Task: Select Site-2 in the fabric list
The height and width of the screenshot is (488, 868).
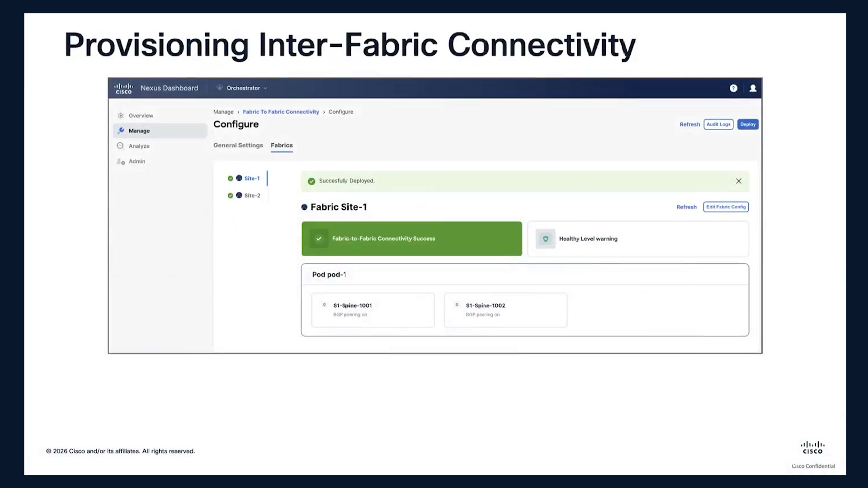Action: [x=252, y=196]
